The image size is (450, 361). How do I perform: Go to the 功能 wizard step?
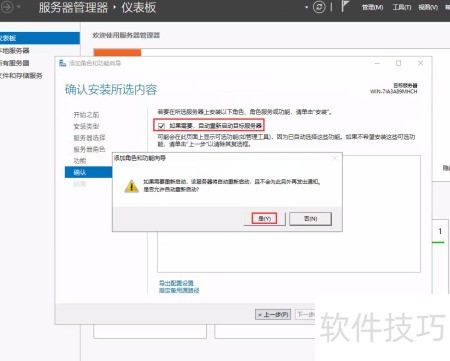(x=80, y=161)
